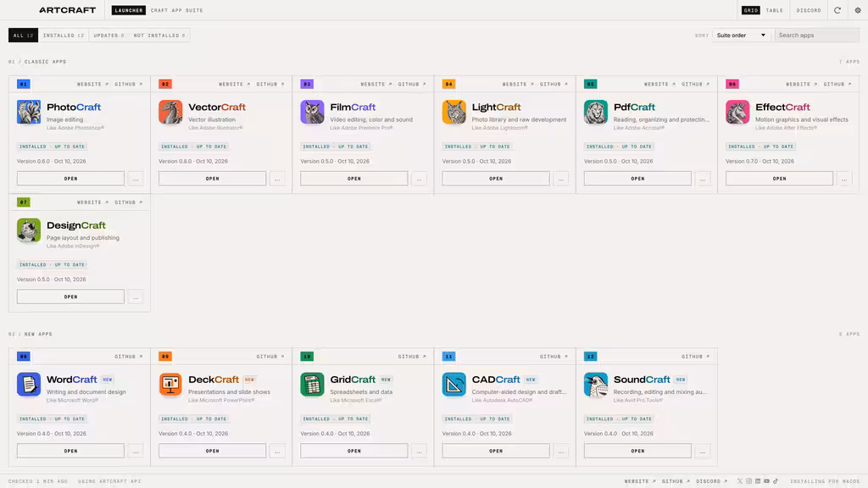Open the more options menu for VectorCraft
The image size is (868, 488).
pyautogui.click(x=277, y=179)
